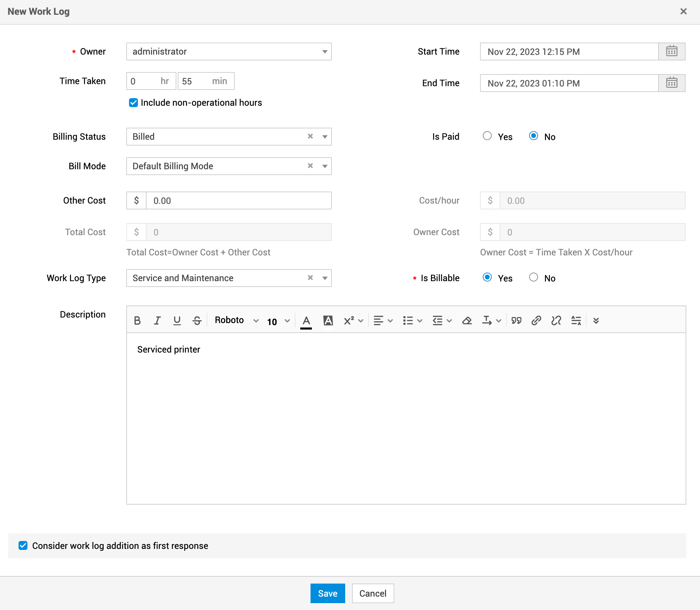The width and height of the screenshot is (700, 610).
Task: Select No for Is Billable
Action: 533,277
